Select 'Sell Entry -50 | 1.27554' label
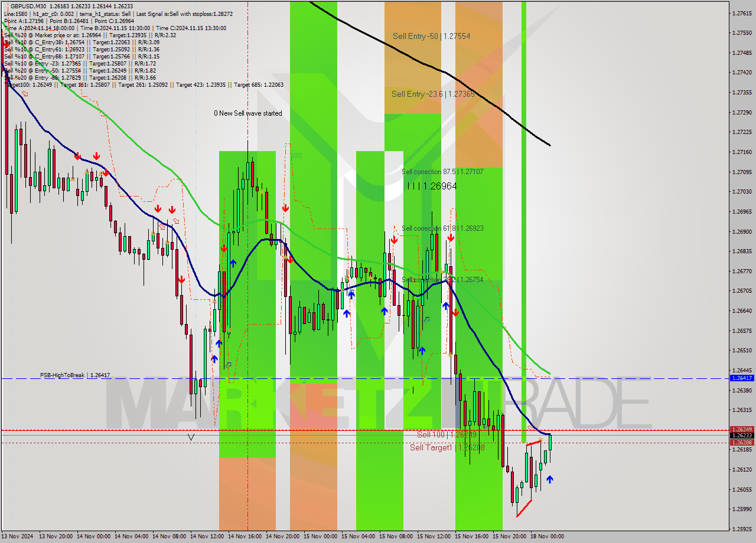The height and width of the screenshot is (543, 756). pos(431,36)
